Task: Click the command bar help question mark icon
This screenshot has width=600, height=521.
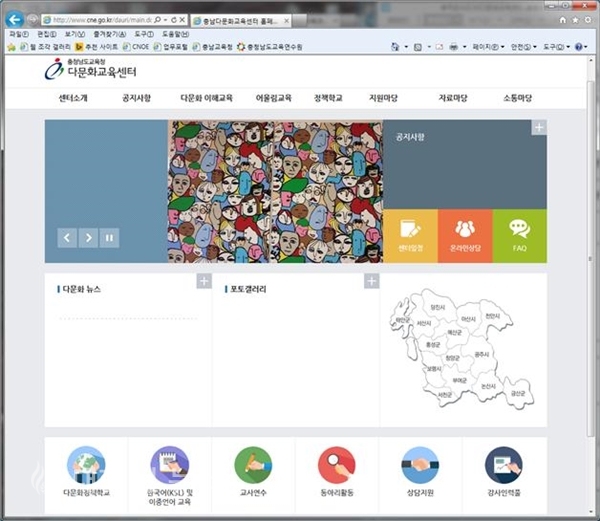Action: click(x=579, y=47)
